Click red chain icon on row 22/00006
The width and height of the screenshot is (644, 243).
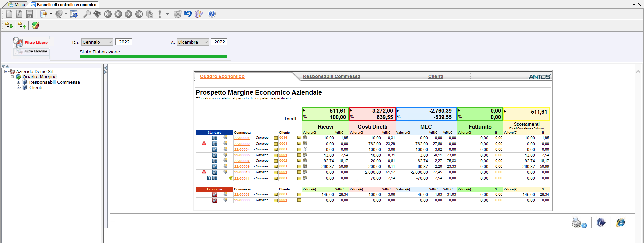(214, 200)
